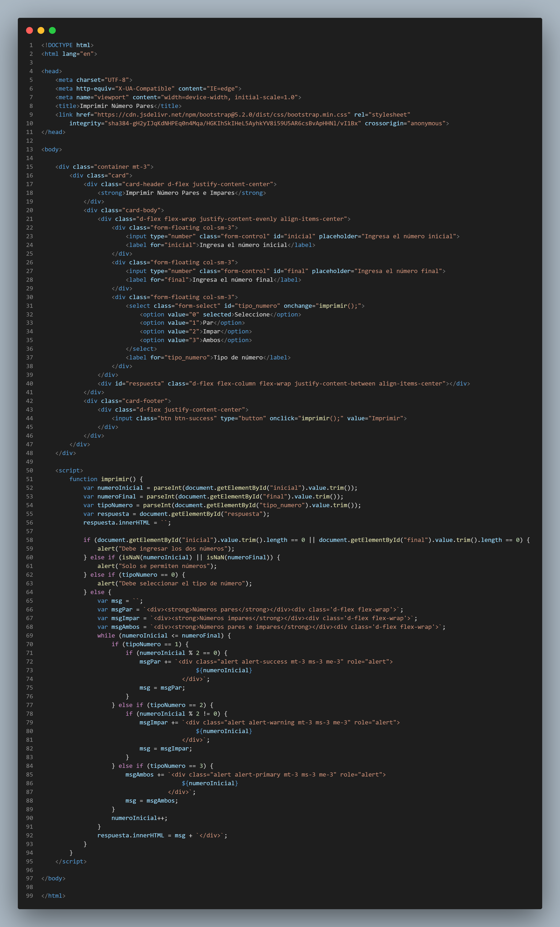Click the var numeroFinal declaration line
560x927 pixels.
pyautogui.click(x=213, y=496)
